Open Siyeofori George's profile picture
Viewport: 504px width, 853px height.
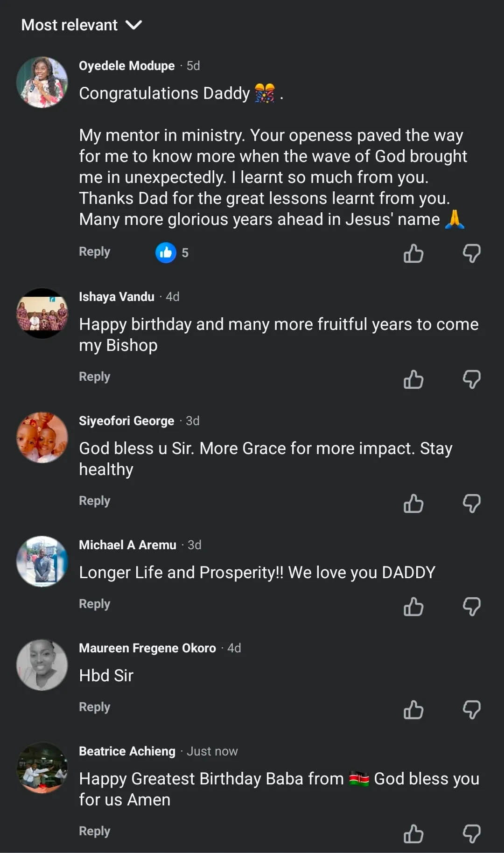pos(42,437)
